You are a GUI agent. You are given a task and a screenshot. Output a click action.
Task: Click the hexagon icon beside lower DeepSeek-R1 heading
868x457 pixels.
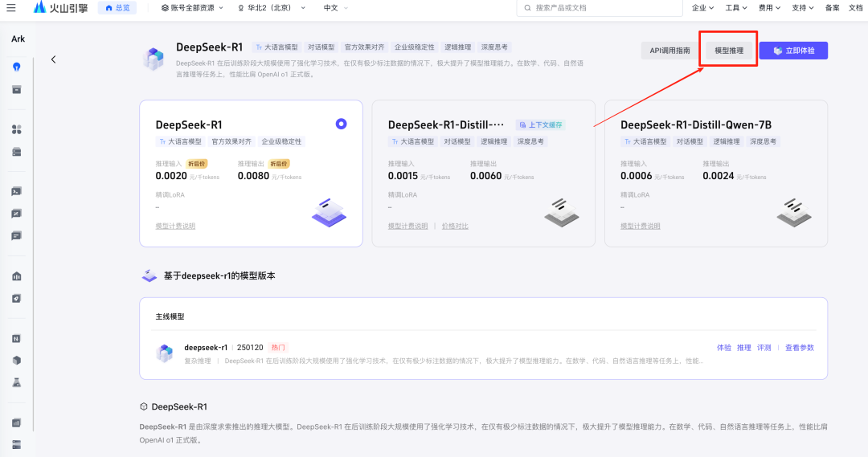coord(144,406)
